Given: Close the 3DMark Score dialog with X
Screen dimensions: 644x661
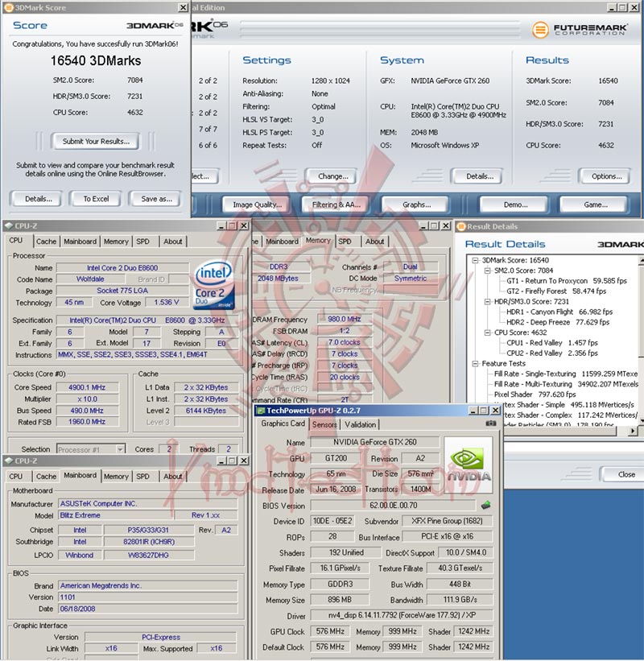Looking at the screenshot, I should pyautogui.click(x=183, y=7).
